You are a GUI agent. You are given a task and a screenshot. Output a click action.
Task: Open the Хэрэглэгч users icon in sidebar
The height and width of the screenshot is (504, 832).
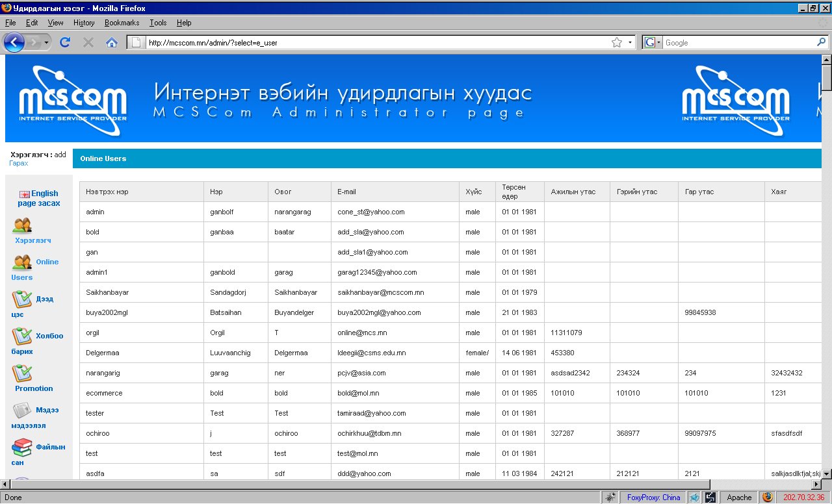coord(23,225)
